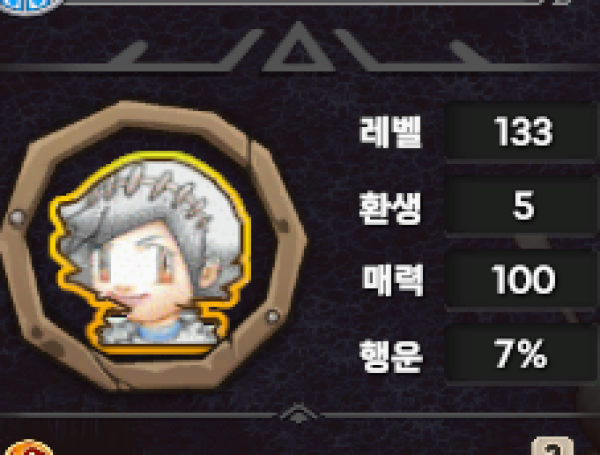
Task: Select the 환생 stat label
Action: click(390, 208)
